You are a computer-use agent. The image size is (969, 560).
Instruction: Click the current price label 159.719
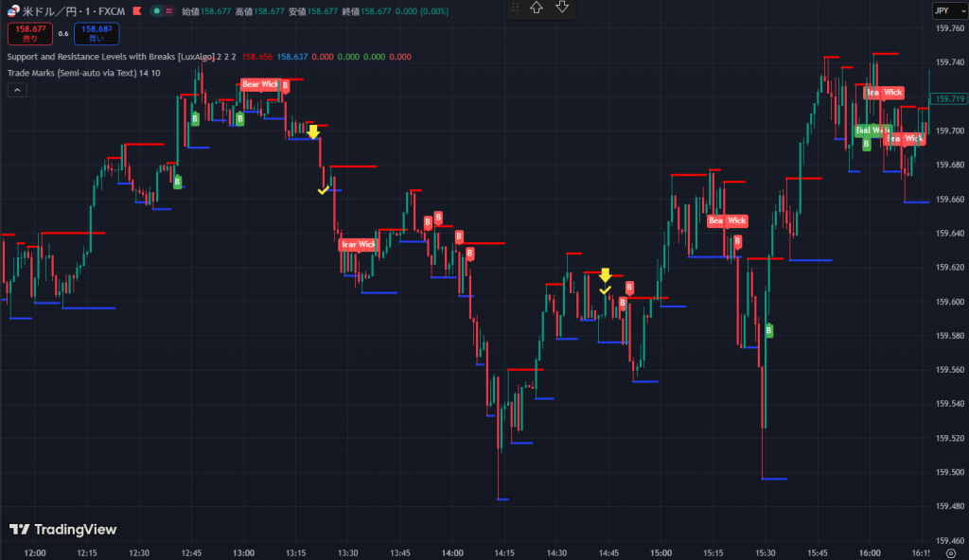(947, 99)
